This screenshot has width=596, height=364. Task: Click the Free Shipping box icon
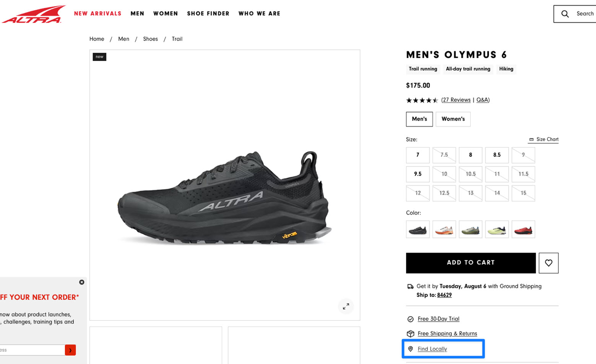[x=410, y=333]
